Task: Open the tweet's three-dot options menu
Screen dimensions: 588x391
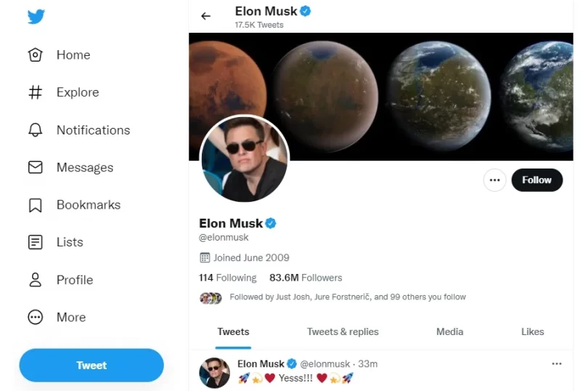Action: click(x=557, y=363)
